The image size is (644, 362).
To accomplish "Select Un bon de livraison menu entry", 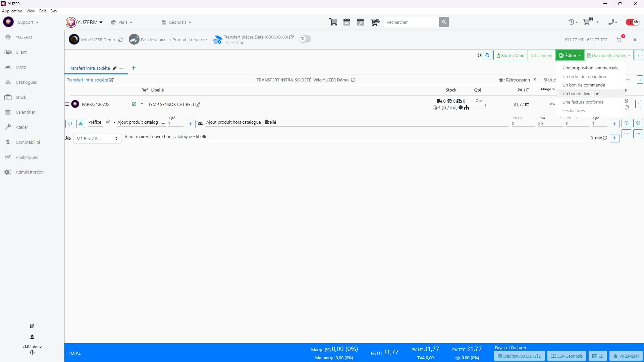I will tap(581, 94).
